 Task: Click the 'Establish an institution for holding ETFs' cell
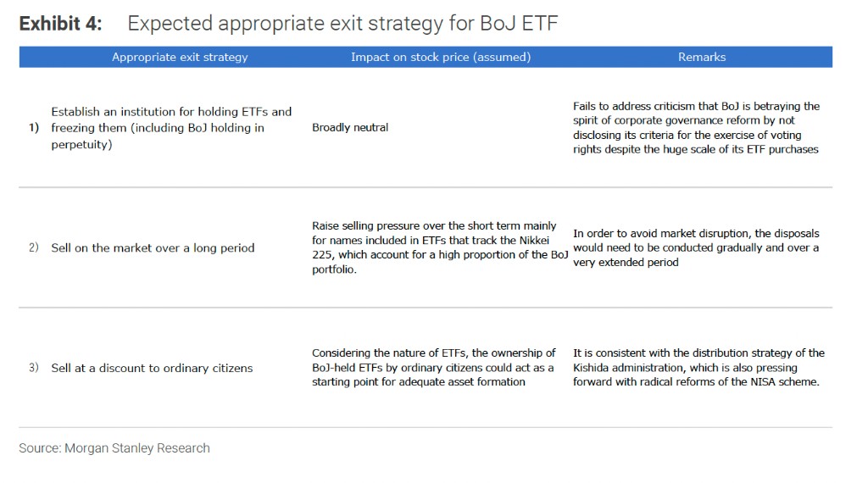click(x=171, y=128)
